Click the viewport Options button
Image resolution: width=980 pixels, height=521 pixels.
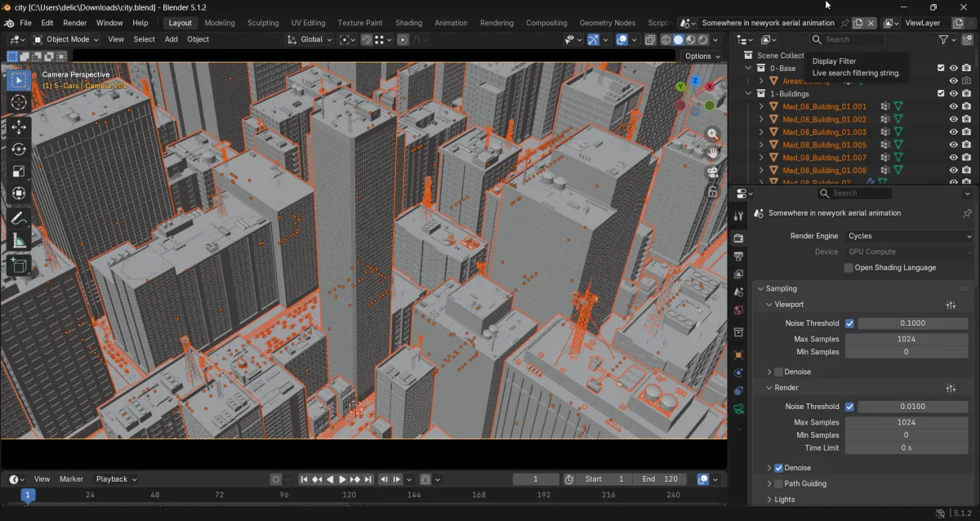point(702,56)
